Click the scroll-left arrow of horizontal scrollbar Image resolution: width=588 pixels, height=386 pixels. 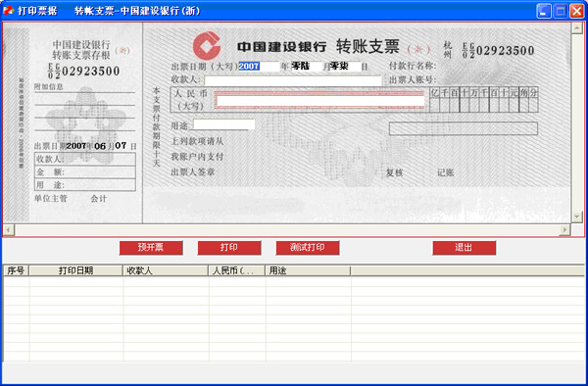(9, 229)
